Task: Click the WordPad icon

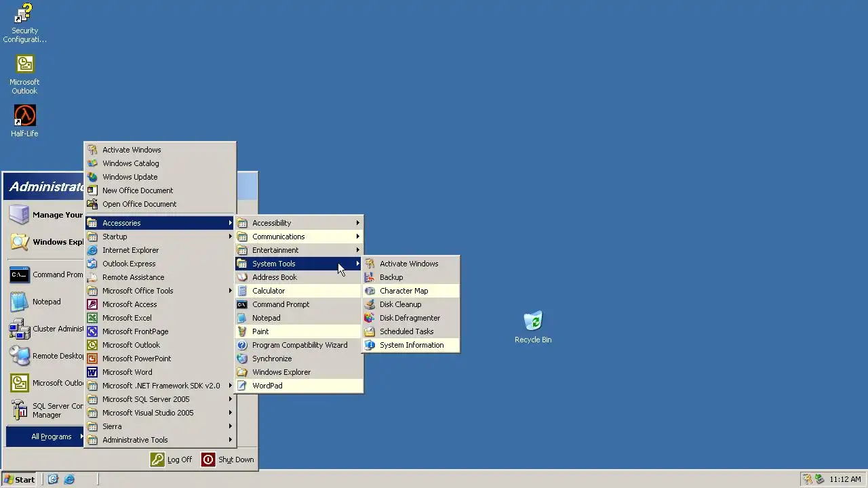Action: click(x=242, y=386)
